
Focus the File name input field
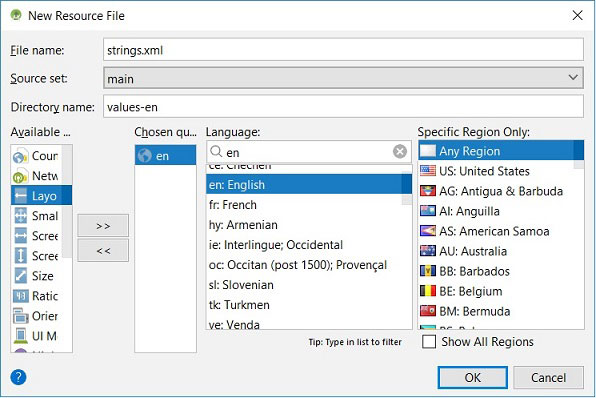coord(343,50)
